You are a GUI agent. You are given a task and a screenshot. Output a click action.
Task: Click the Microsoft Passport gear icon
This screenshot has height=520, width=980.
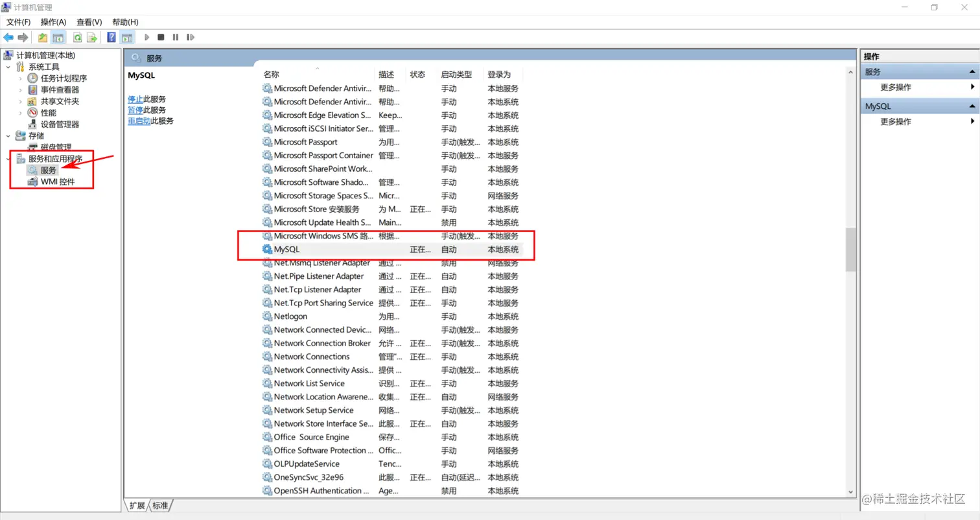(x=267, y=142)
